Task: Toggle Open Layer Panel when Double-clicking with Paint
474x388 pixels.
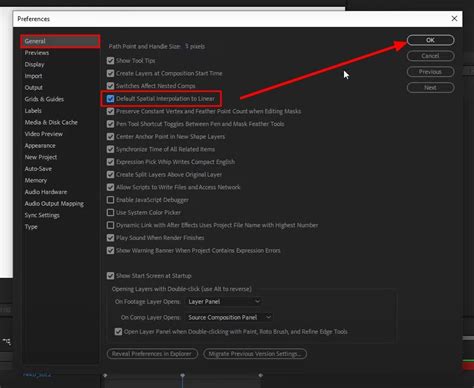Action: pos(118,332)
